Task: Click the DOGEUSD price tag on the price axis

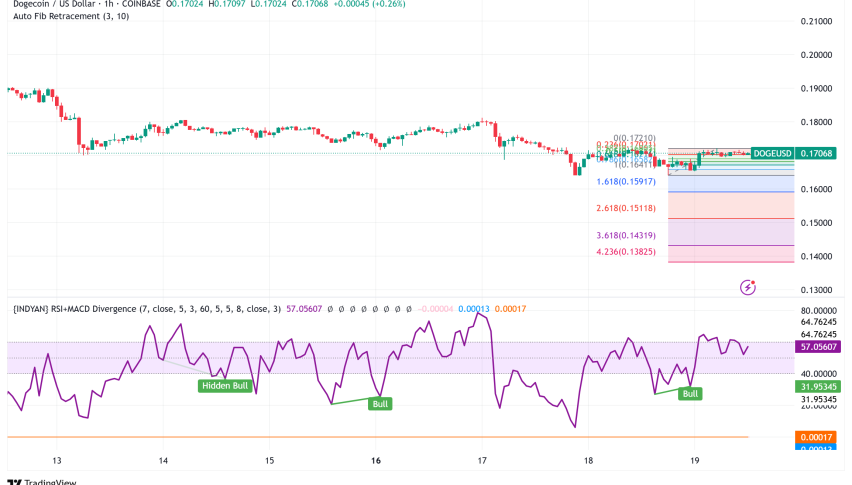Action: pyautogui.click(x=772, y=153)
